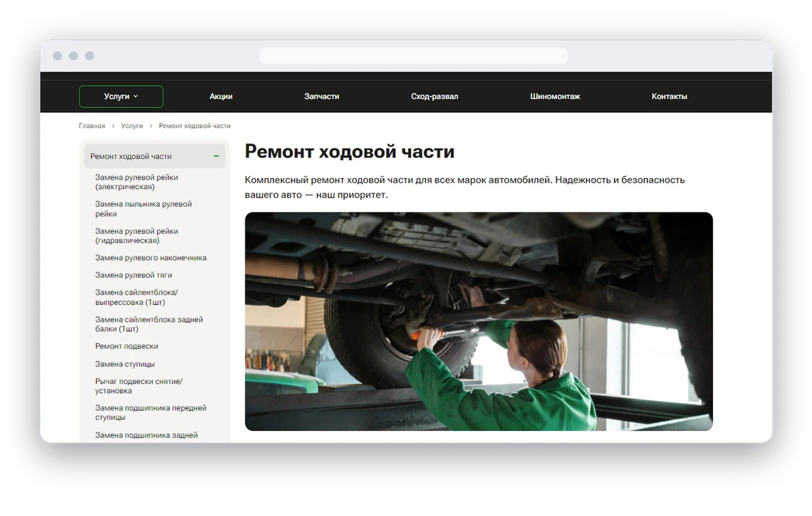
Task: Open Замена рулевой рейки (электрическая)
Action: click(x=136, y=182)
